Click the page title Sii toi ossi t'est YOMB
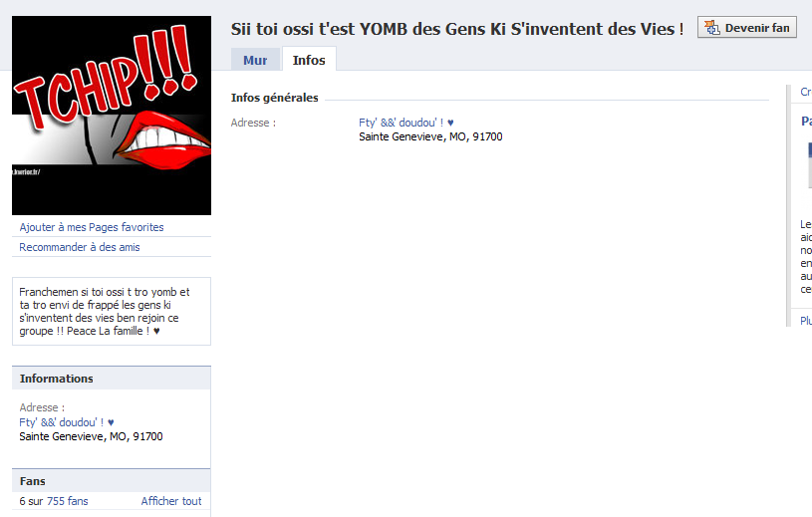 (x=456, y=29)
